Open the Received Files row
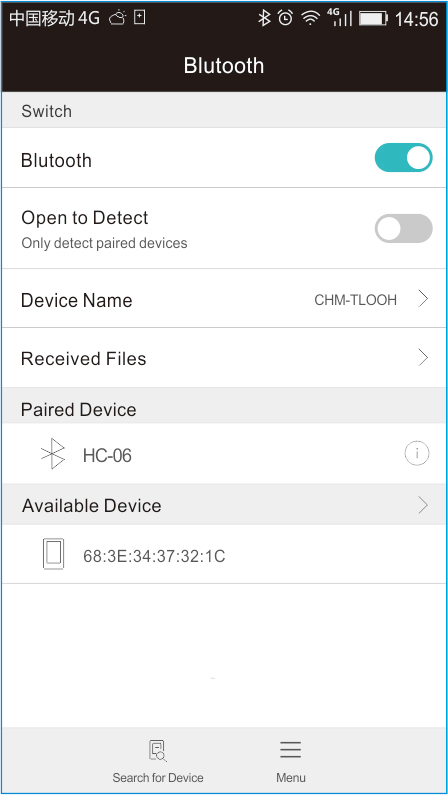 pyautogui.click(x=224, y=358)
